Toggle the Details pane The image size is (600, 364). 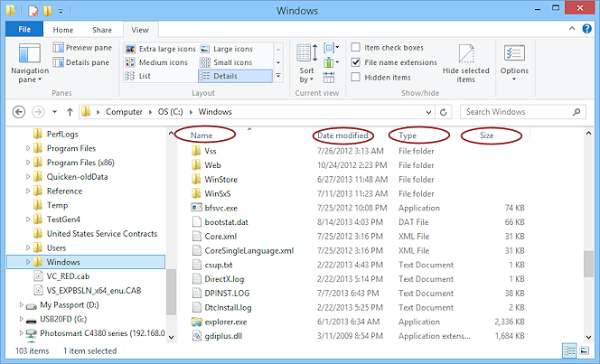point(80,62)
